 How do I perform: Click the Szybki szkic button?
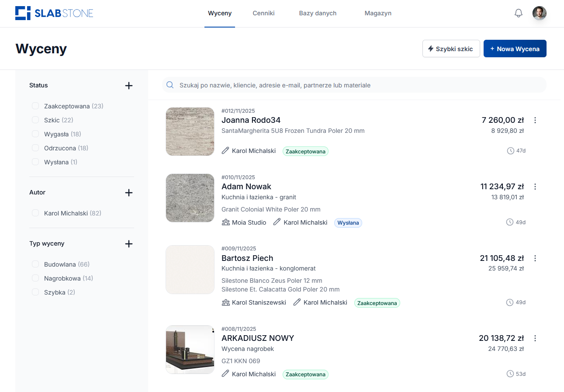[x=451, y=49]
